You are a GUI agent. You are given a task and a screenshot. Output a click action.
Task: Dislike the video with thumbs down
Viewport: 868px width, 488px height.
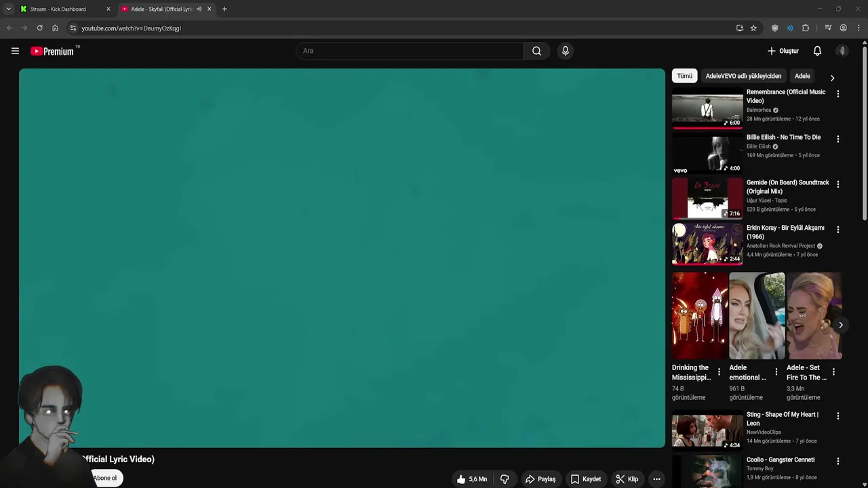505,479
